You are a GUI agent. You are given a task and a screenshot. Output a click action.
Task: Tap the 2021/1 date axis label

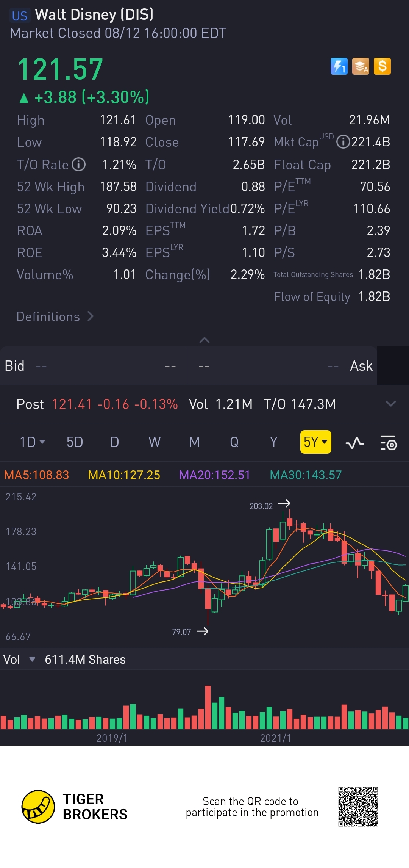276,738
